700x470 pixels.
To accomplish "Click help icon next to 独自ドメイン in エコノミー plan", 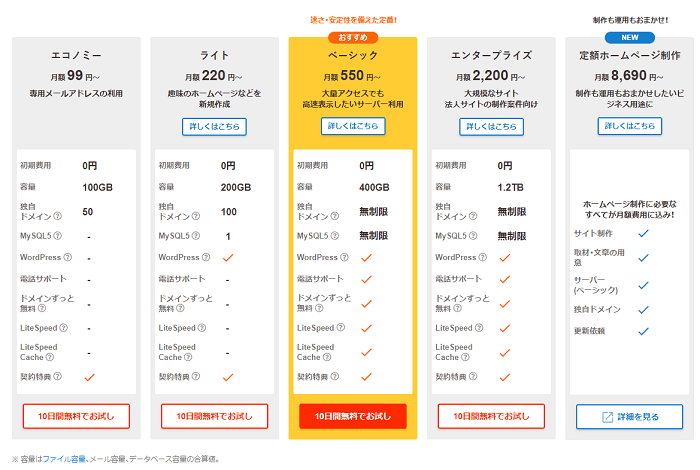I will 57,216.
